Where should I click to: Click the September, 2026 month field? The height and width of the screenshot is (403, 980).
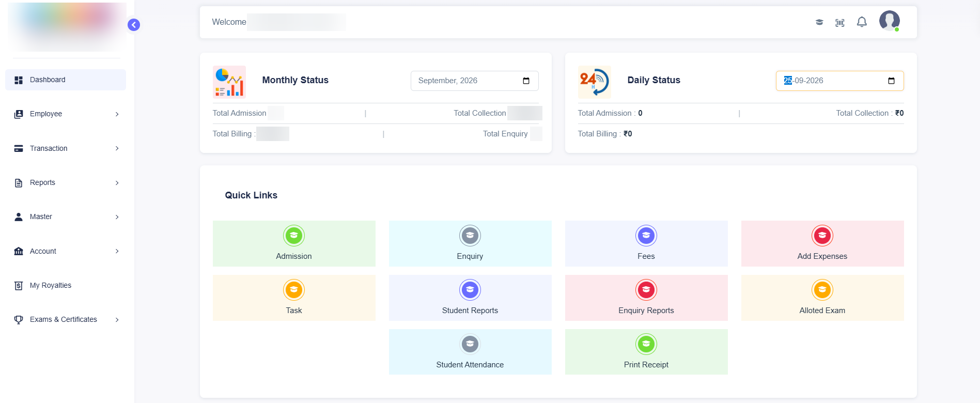[x=474, y=81]
